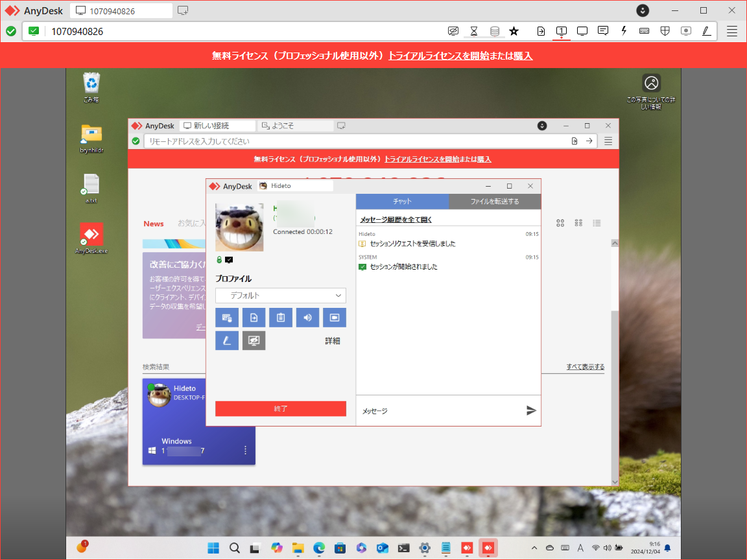Click すべて表示する link
The image size is (747, 560).
(586, 367)
